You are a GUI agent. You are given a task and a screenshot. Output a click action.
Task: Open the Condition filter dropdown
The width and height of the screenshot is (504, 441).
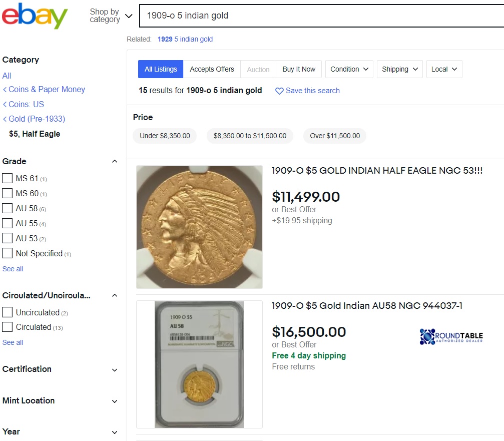pos(349,69)
